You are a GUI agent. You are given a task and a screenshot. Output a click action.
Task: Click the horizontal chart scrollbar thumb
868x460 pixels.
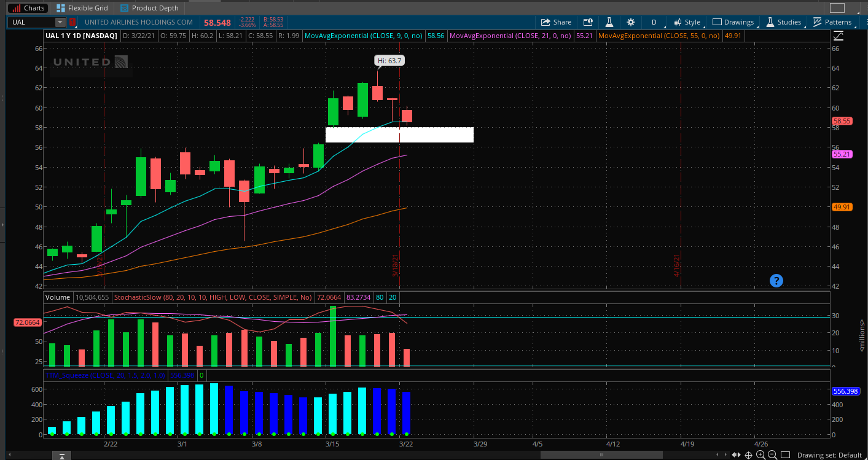pos(601,455)
